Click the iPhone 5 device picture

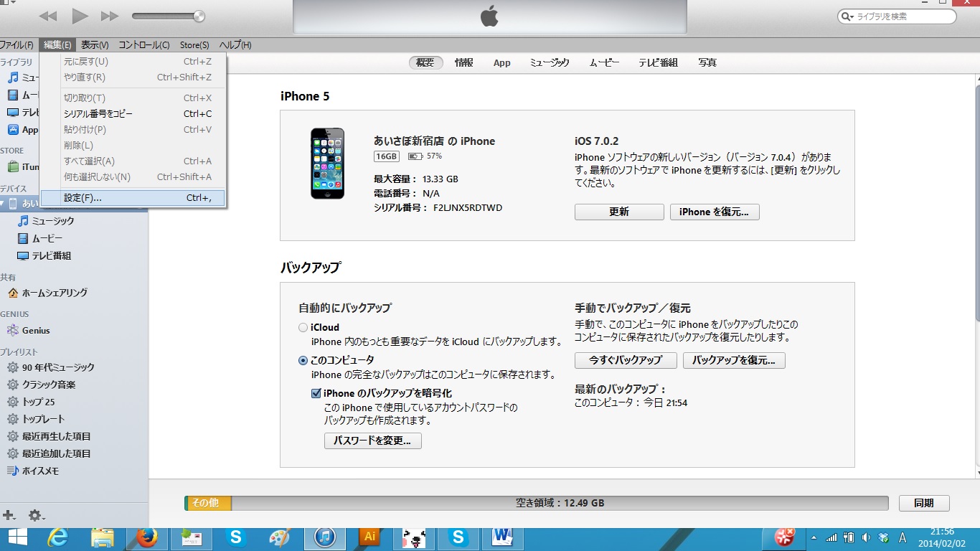327,164
